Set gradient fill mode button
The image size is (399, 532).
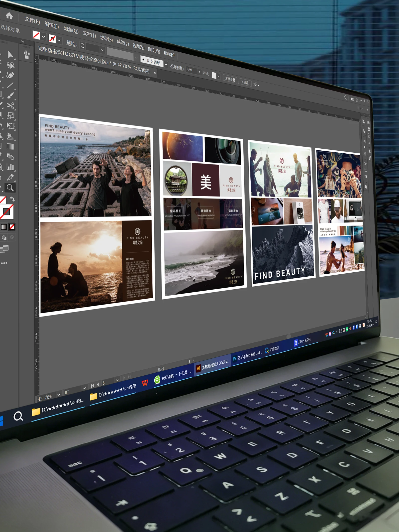[4, 227]
